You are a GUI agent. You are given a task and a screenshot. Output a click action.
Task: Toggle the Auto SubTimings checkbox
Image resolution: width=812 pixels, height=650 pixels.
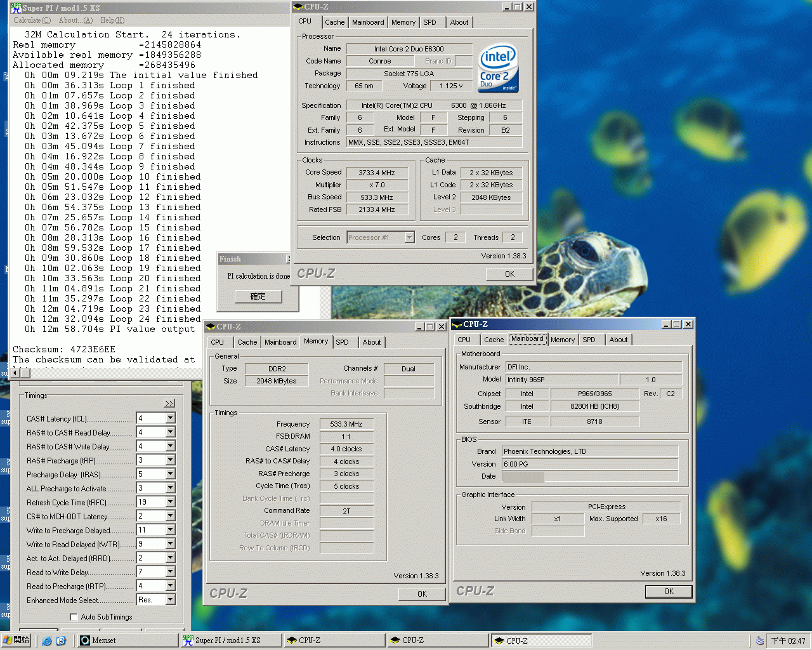pos(74,617)
